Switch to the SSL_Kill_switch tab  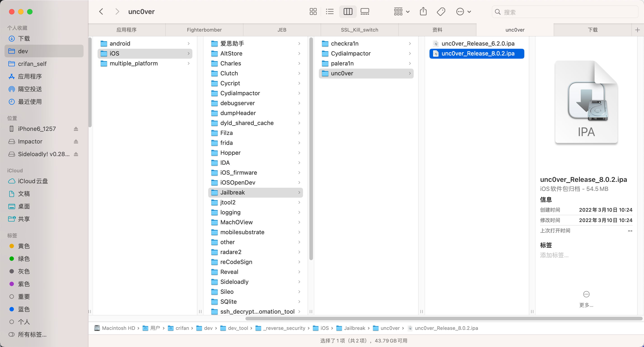pos(359,30)
